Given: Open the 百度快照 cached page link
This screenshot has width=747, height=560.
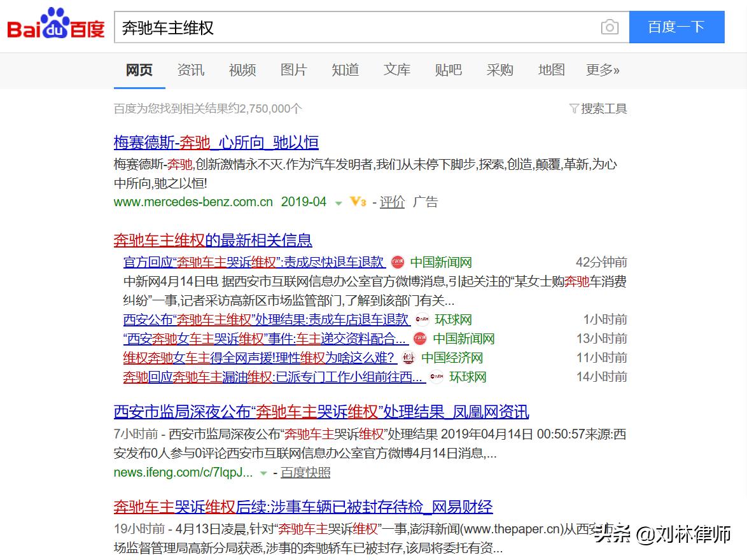Looking at the screenshot, I should tap(307, 473).
